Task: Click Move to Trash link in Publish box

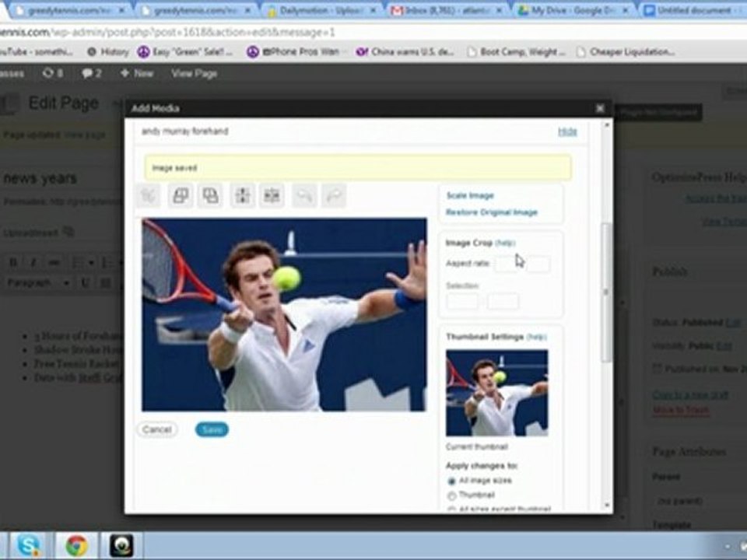Action: pos(681,410)
